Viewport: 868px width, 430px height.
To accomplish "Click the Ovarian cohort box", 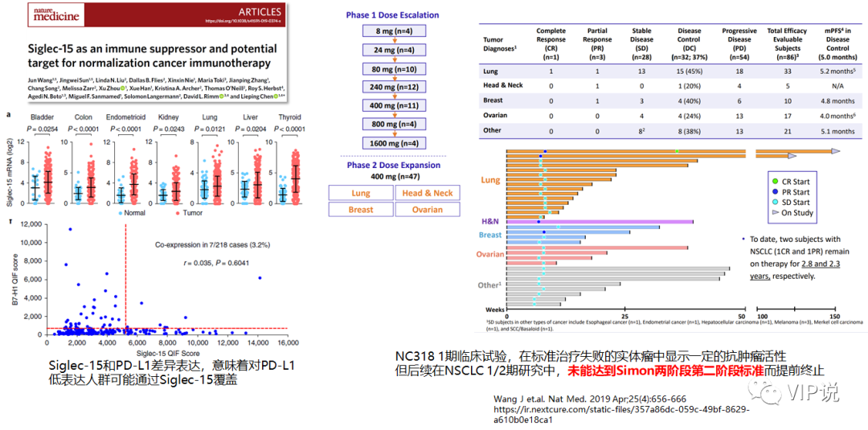I will pyautogui.click(x=428, y=209).
